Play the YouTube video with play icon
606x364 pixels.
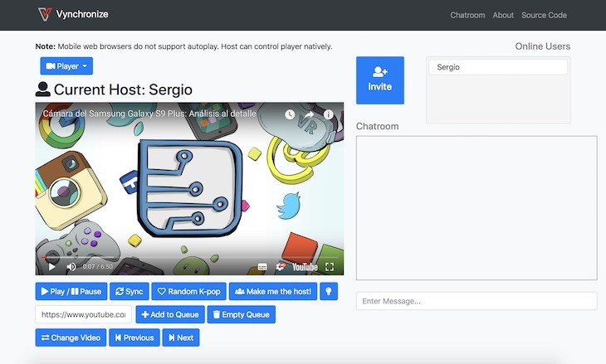point(51,267)
